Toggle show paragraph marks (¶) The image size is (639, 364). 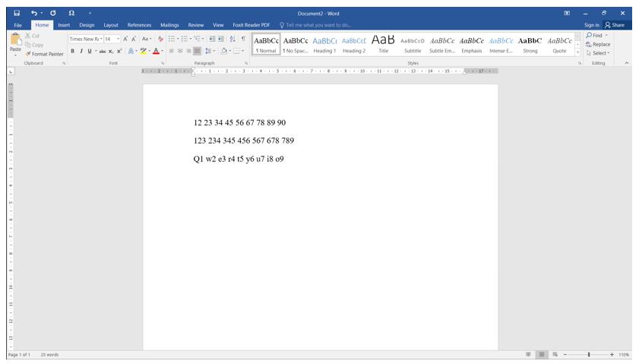click(x=242, y=39)
